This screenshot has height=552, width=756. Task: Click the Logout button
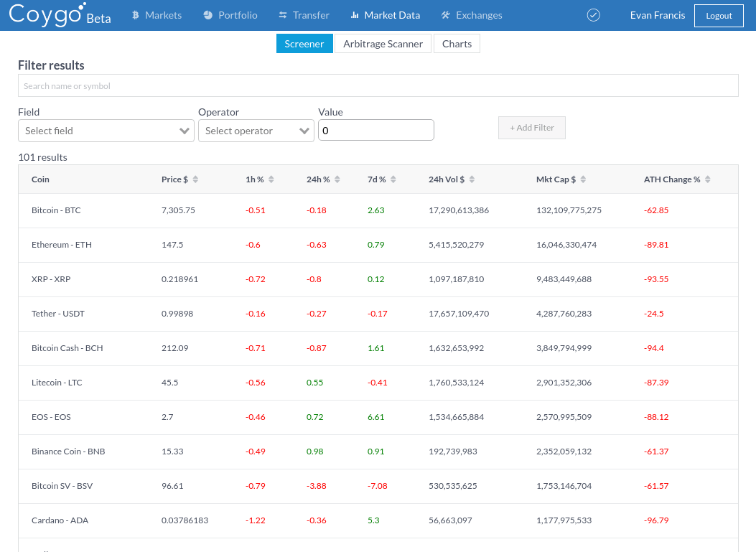(719, 15)
